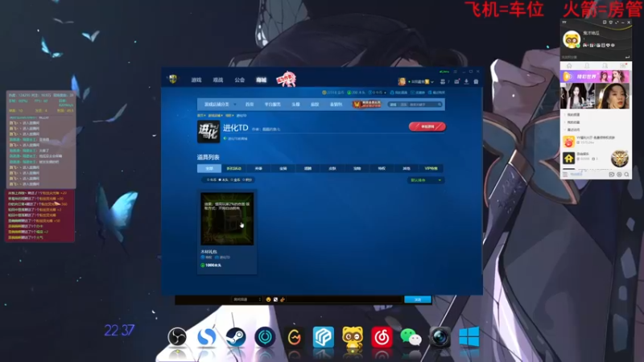Select the green second category tab in item list
644x362 pixels.
pos(233,168)
